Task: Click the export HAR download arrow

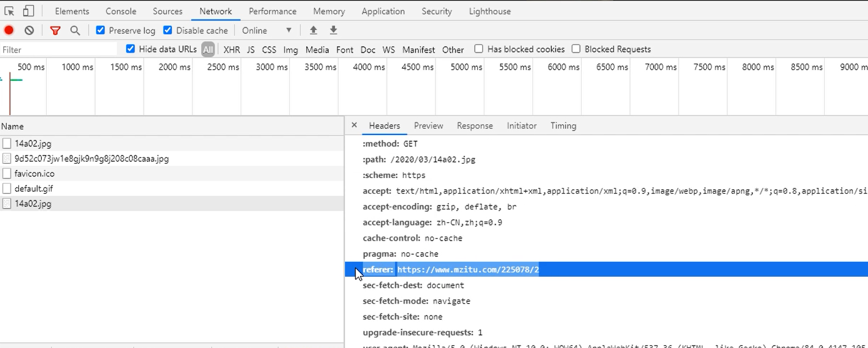Action: (x=334, y=31)
